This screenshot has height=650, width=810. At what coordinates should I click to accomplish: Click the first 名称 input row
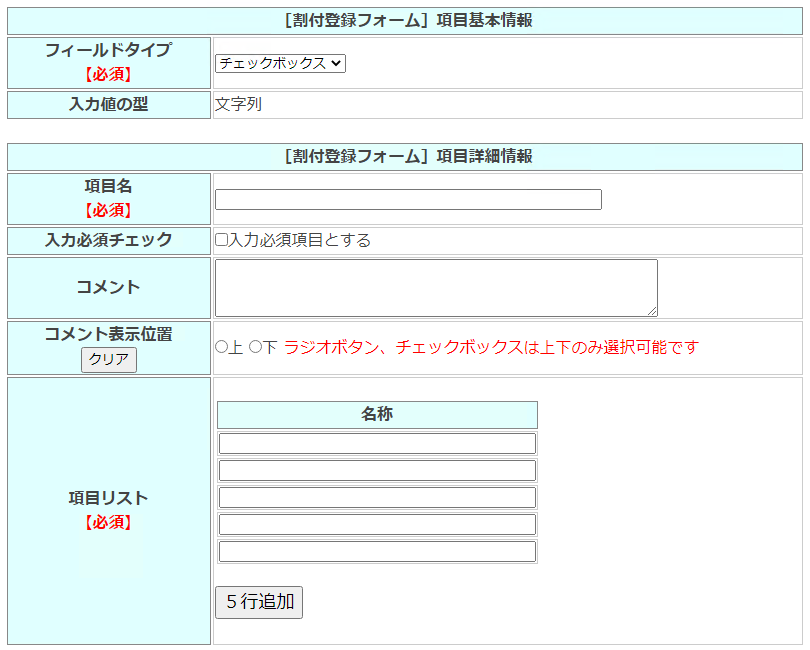pyautogui.click(x=377, y=443)
